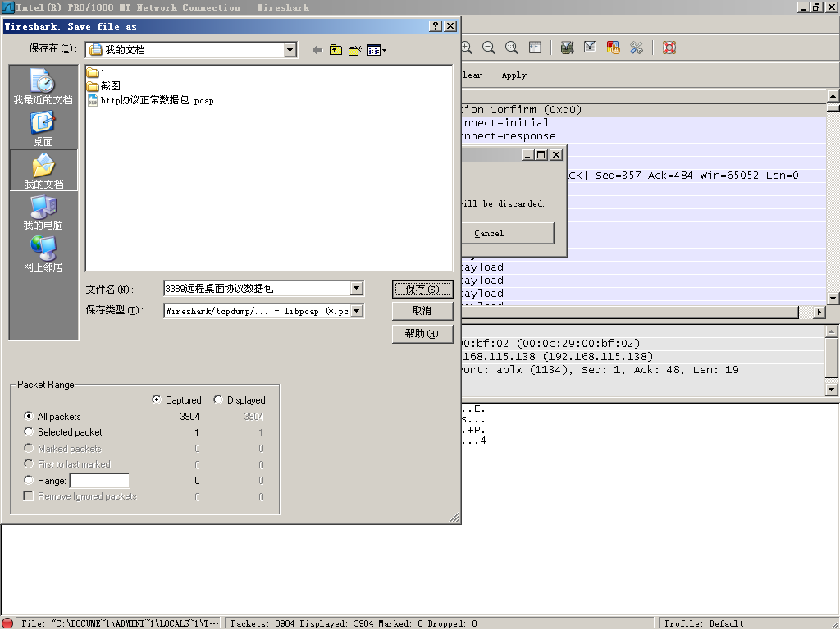840x630 pixels.
Task: Click packet details scrollbar down arrow
Action: (832, 390)
